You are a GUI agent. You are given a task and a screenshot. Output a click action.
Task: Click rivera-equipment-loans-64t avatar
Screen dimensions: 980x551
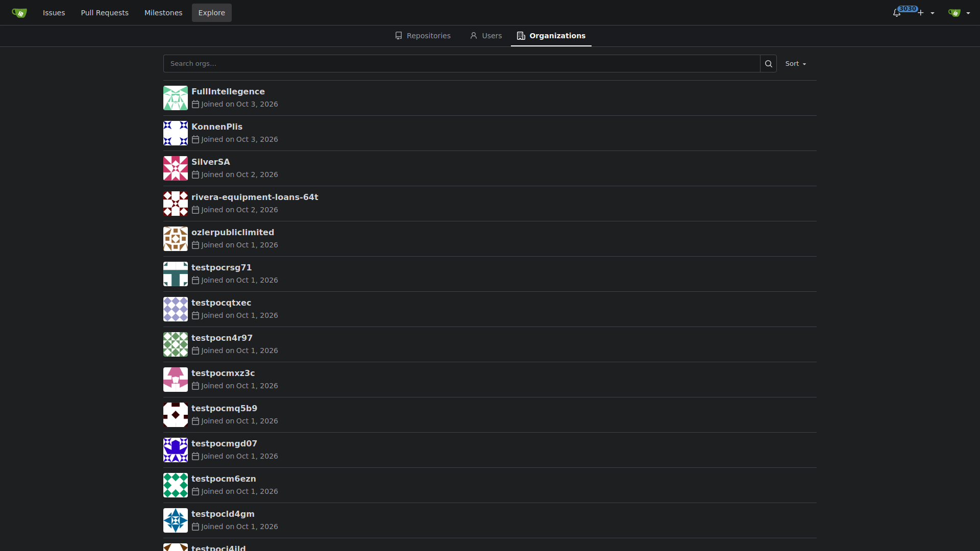176,204
